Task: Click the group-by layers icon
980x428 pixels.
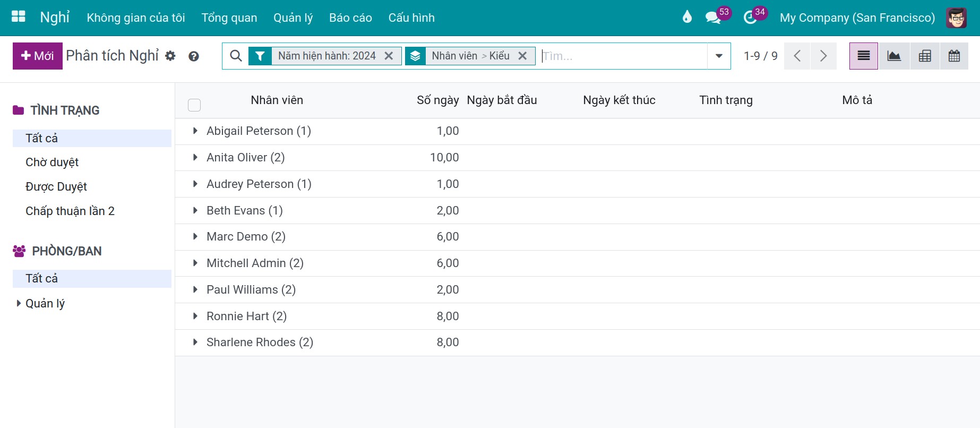Action: pyautogui.click(x=416, y=56)
